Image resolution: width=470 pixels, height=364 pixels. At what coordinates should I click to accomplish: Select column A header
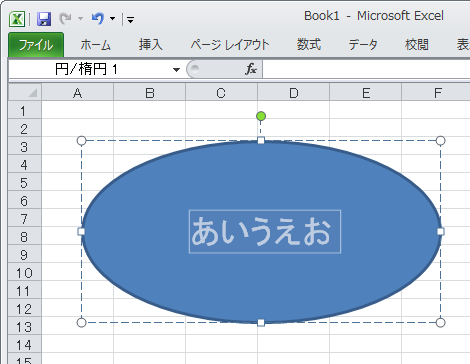pyautogui.click(x=78, y=92)
